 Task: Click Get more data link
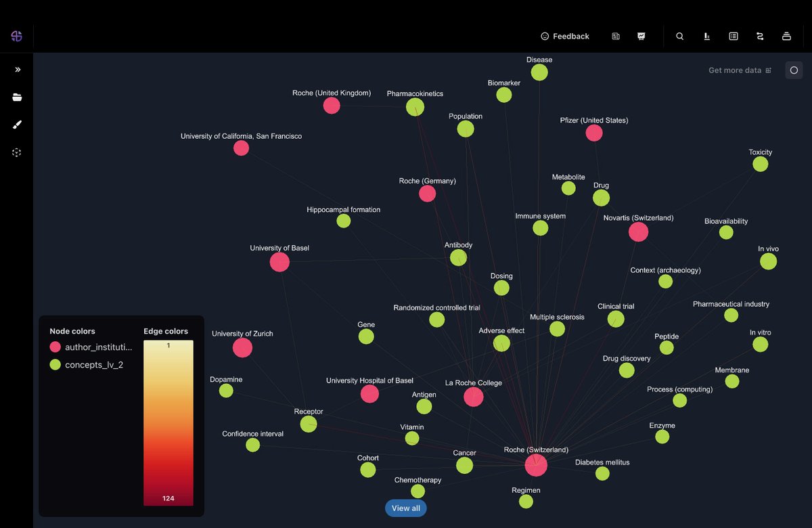tap(740, 70)
